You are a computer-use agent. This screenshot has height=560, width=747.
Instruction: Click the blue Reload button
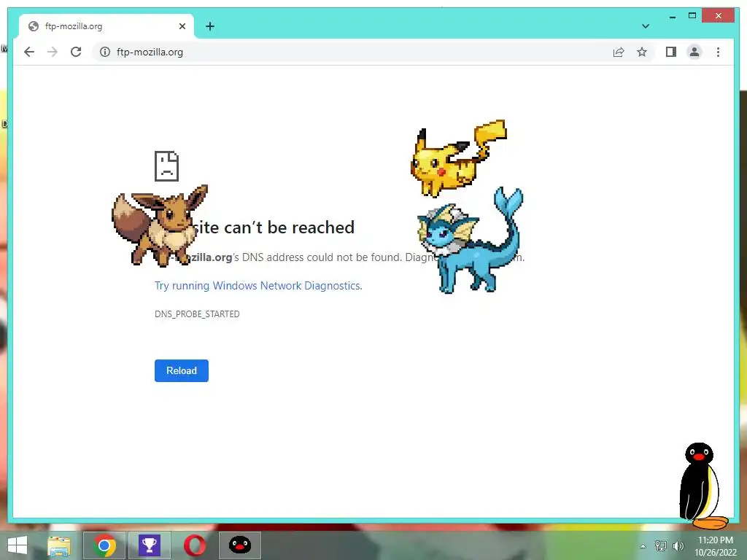point(182,370)
